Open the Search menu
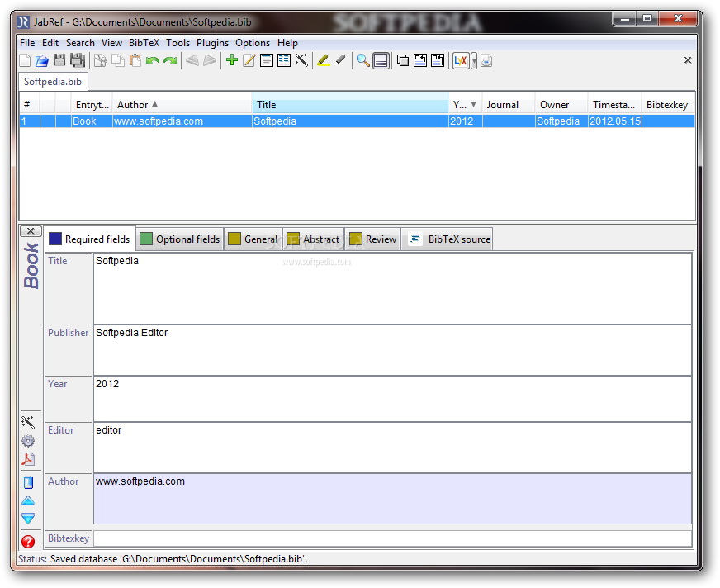Viewport: 720px width, 588px height. tap(80, 43)
